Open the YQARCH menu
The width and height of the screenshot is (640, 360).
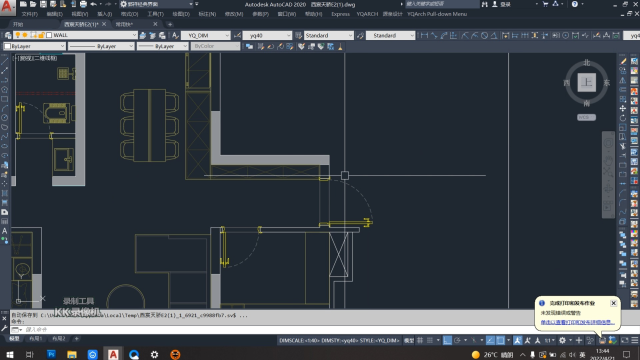pos(367,14)
